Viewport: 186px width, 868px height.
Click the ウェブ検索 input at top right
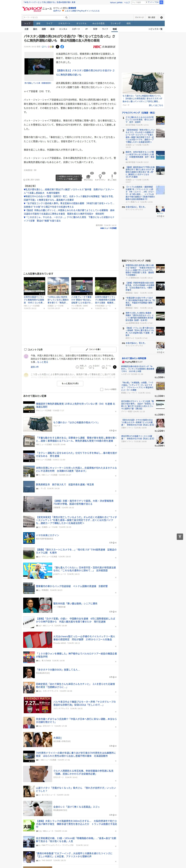tap(138, 2)
